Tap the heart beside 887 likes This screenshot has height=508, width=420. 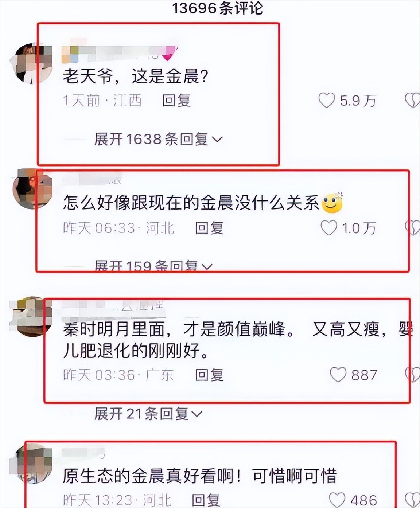click(x=338, y=374)
